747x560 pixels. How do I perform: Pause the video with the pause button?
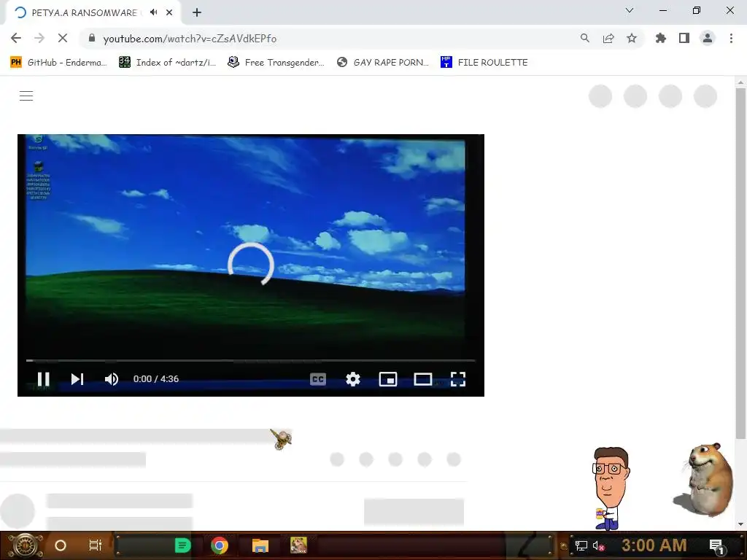(x=43, y=379)
